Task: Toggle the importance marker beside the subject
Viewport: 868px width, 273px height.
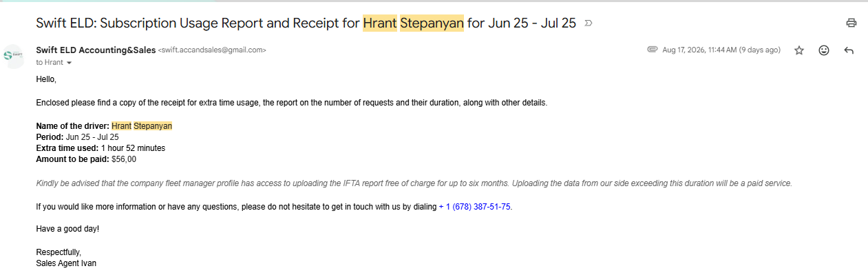Action: (x=588, y=23)
